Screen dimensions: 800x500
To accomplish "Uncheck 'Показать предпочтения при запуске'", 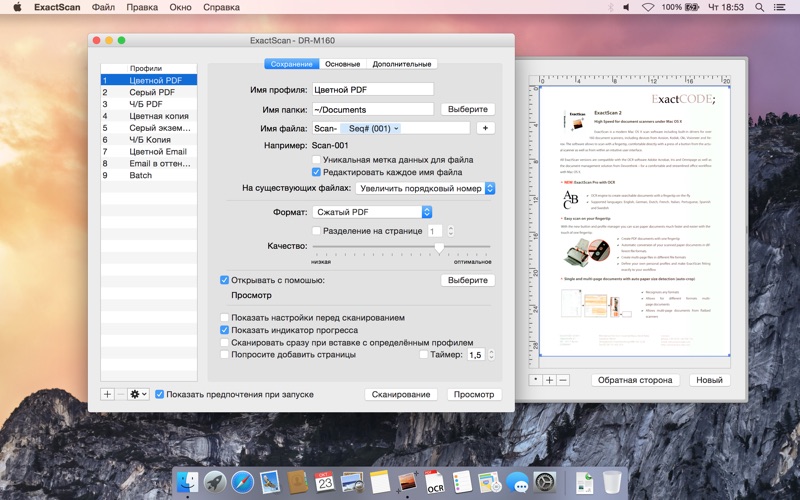I will [x=160, y=394].
